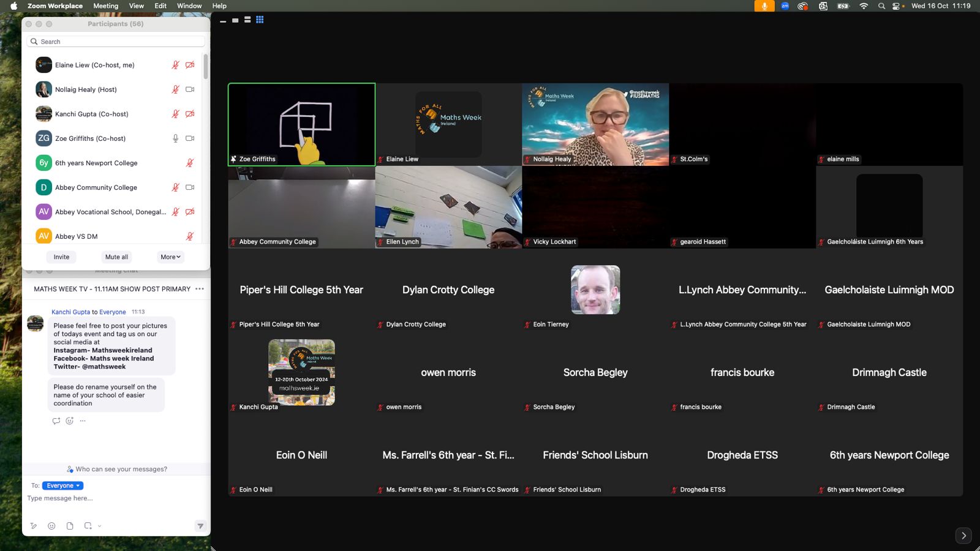Click the screenshot capture icon in chat
This screenshot has height=551, width=980.
point(88,526)
